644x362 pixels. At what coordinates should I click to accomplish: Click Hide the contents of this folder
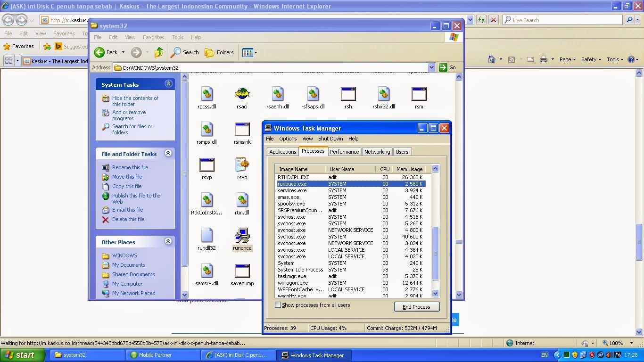(x=135, y=101)
